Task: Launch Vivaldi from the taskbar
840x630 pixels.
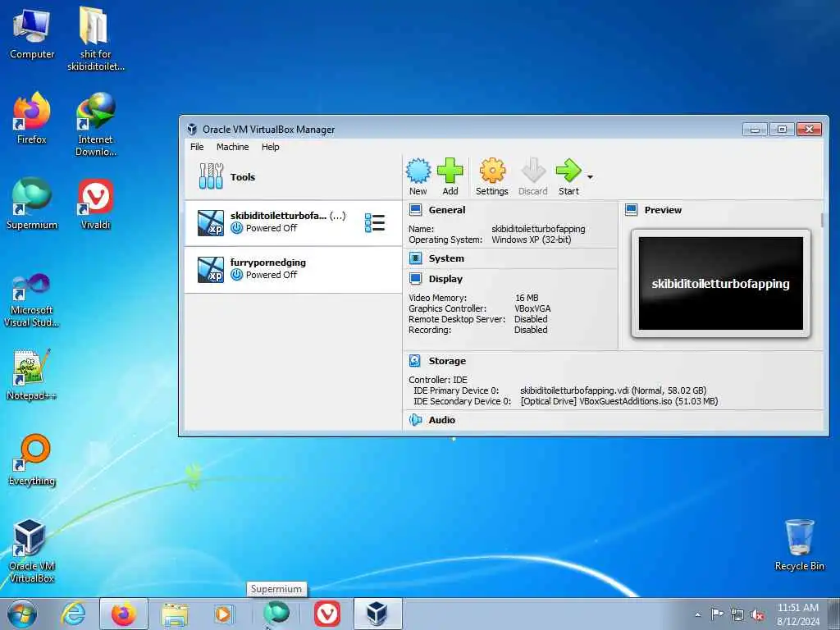Action: click(326, 614)
